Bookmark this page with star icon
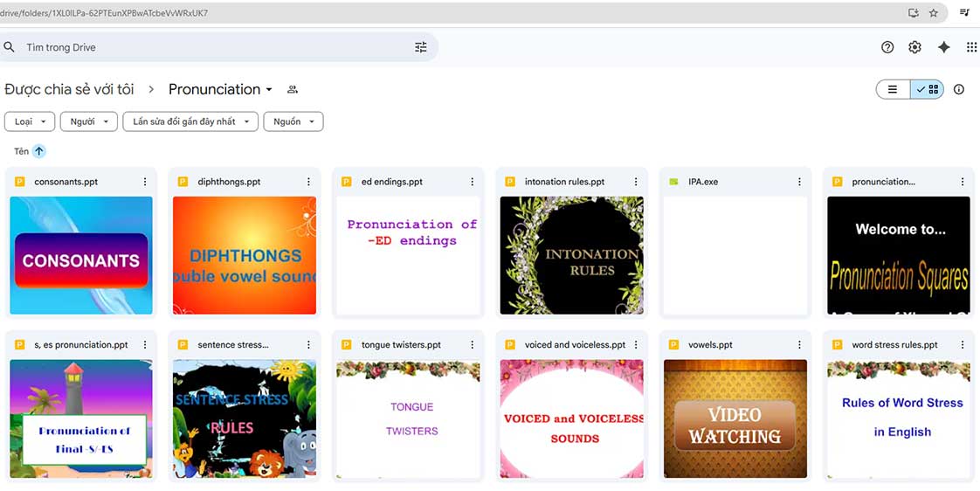Image resolution: width=980 pixels, height=491 pixels. [x=934, y=13]
